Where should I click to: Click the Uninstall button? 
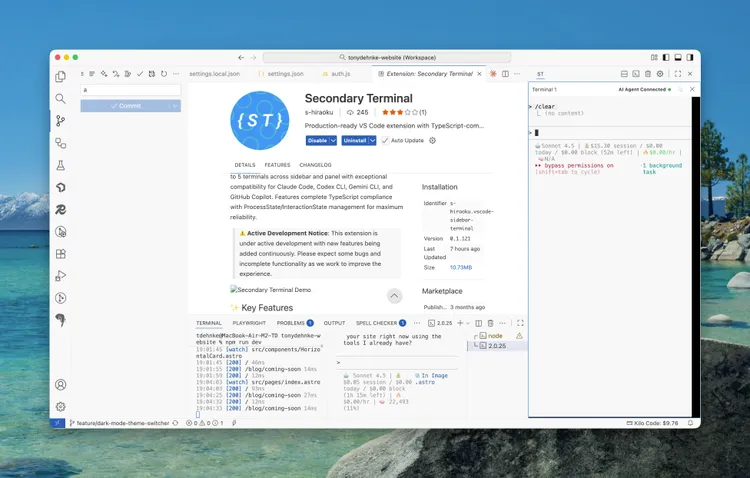[x=354, y=141]
